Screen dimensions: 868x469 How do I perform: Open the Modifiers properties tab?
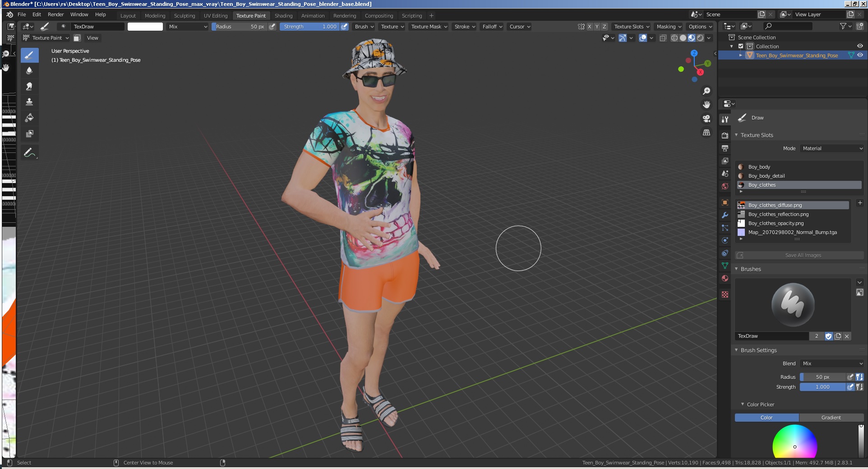tap(725, 215)
